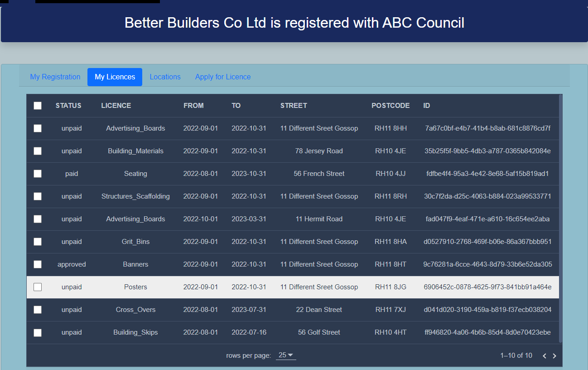Check the Seating licence row checkbox
This screenshot has height=370, width=588.
click(38, 174)
